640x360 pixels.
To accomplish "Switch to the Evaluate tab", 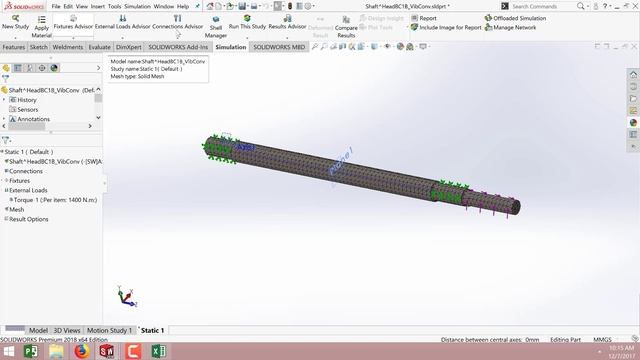I will [100, 47].
